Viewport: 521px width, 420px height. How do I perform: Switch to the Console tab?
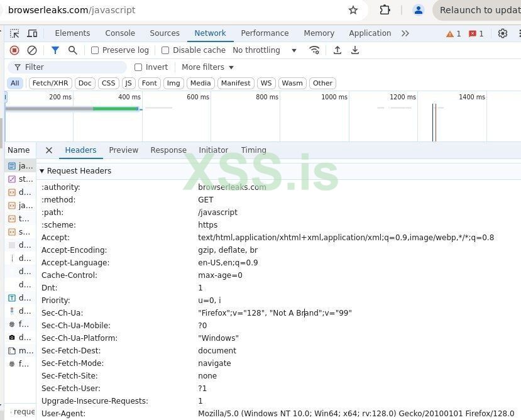point(120,33)
